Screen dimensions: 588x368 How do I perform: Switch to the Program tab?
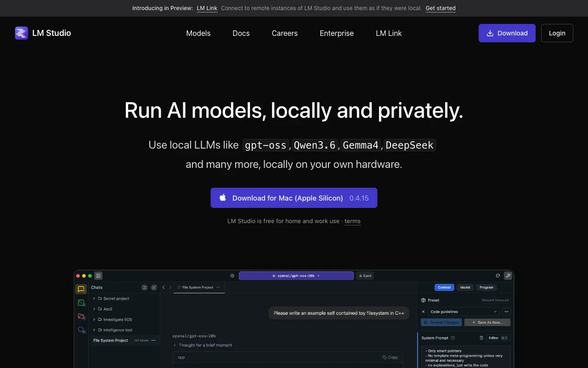coord(486,287)
